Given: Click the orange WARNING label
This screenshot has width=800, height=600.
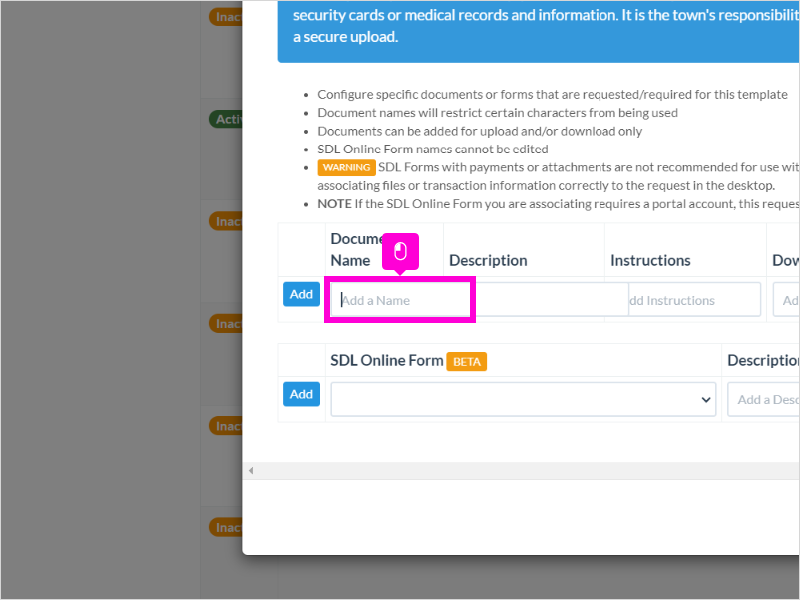Looking at the screenshot, I should coord(346,167).
